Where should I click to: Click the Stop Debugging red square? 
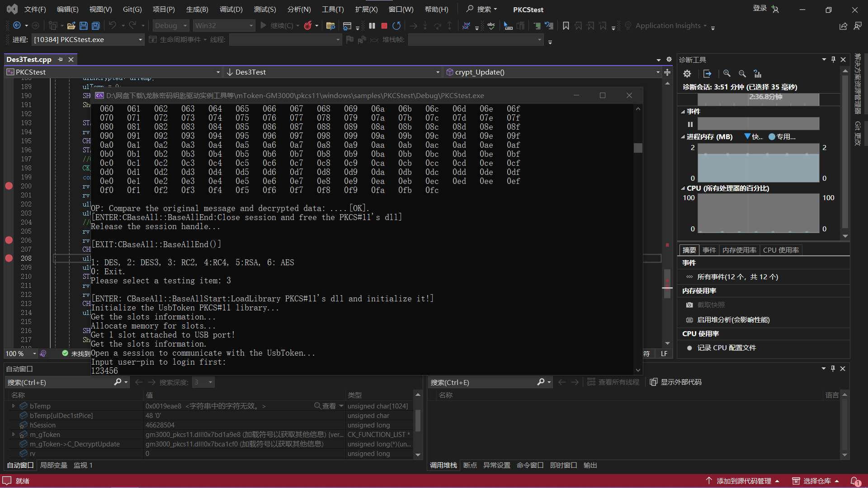(x=384, y=26)
